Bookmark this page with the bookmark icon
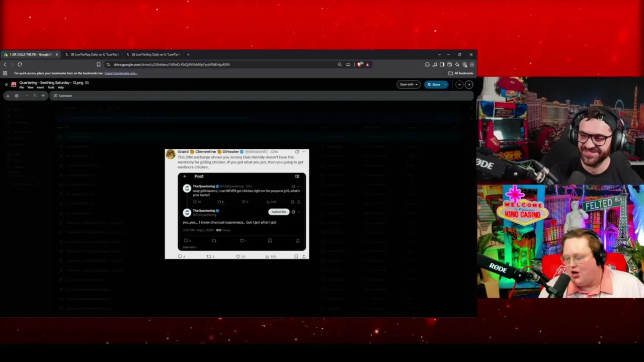Screen dimensions: 644x362 point(99,64)
